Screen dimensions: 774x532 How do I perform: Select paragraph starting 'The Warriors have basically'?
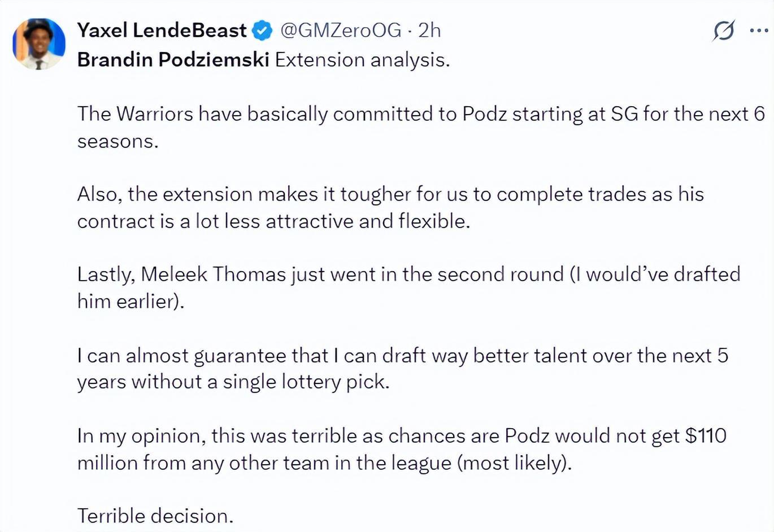coord(421,128)
